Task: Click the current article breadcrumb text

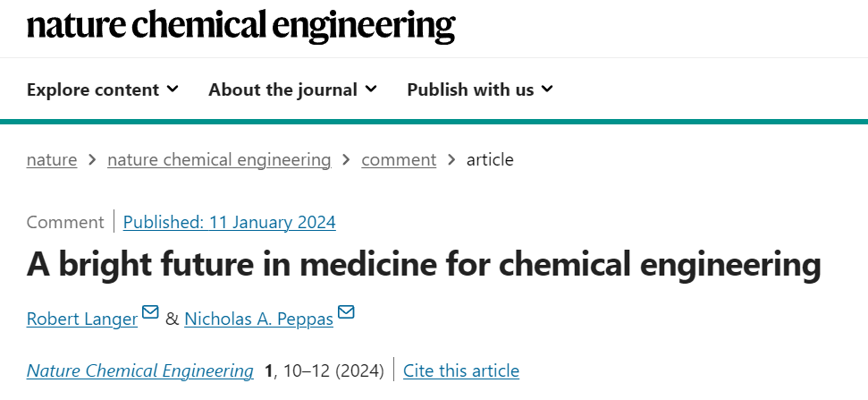Action: click(490, 159)
